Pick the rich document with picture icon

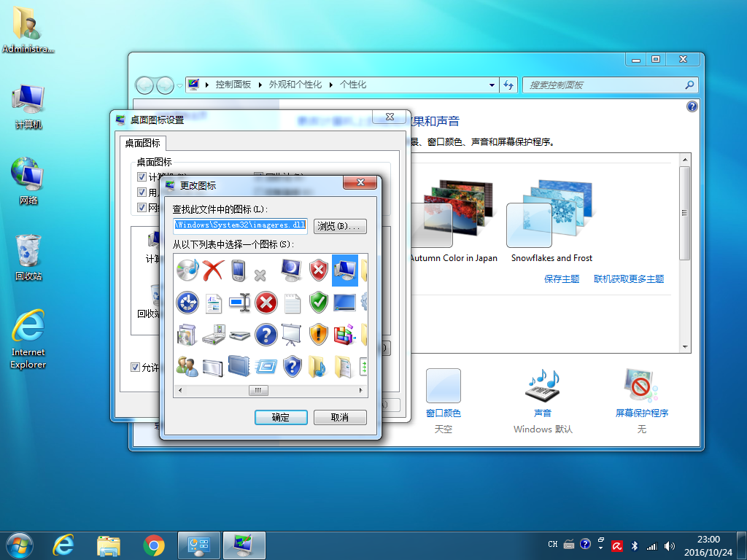click(x=214, y=304)
